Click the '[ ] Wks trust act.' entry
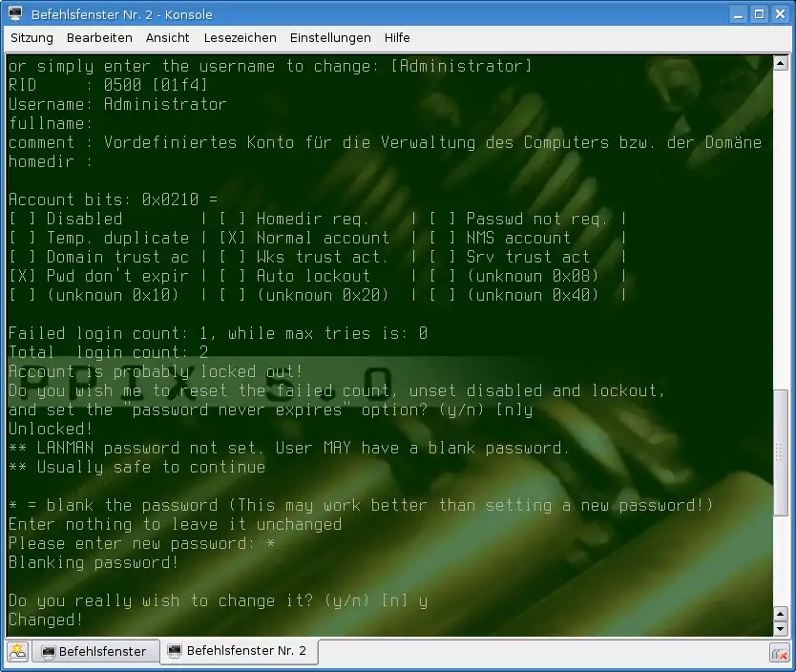Image resolution: width=796 pixels, height=672 pixels. [304, 257]
